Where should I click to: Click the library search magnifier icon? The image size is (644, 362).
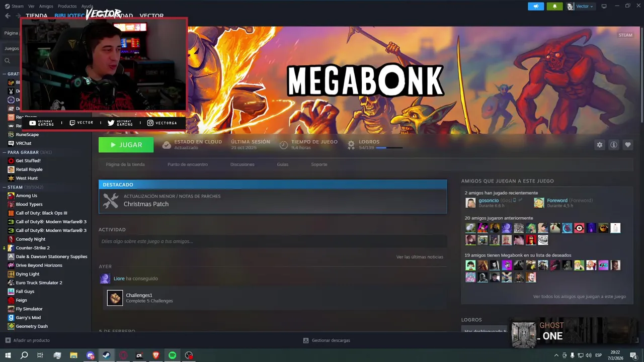pos(7,61)
